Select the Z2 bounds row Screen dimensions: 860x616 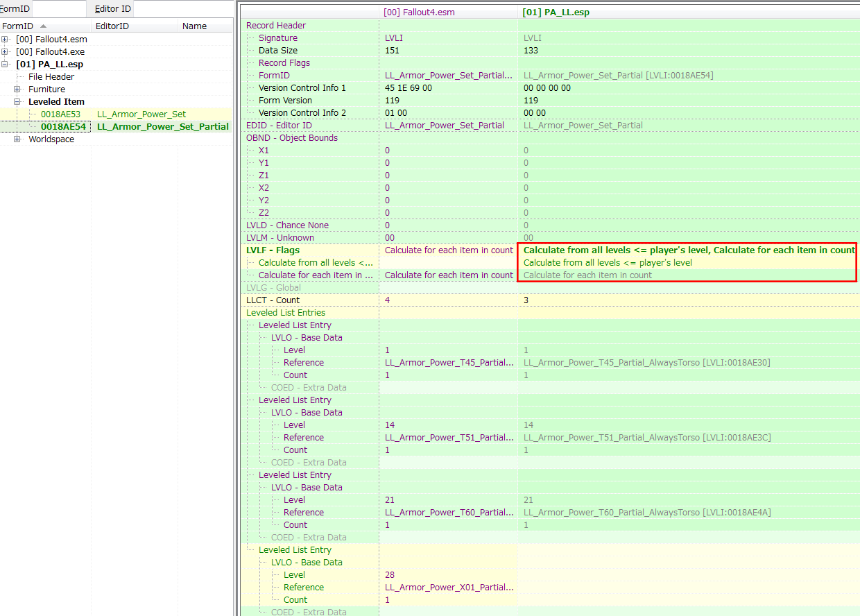[x=264, y=212]
